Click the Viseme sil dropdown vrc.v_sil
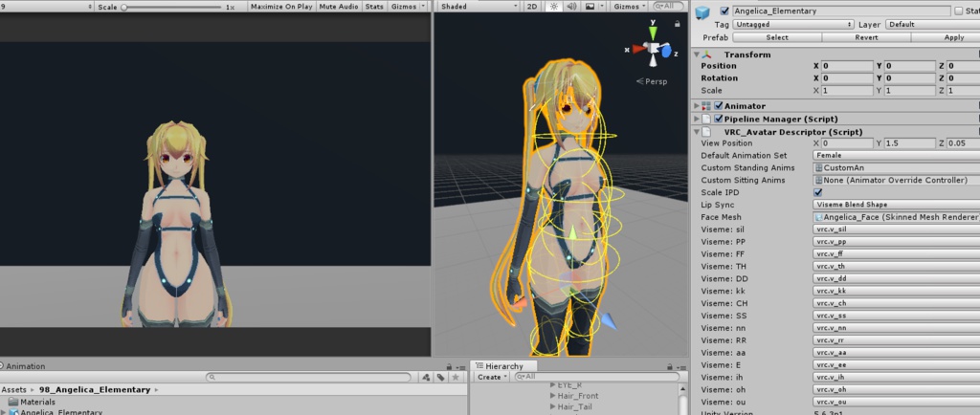 [x=896, y=229]
